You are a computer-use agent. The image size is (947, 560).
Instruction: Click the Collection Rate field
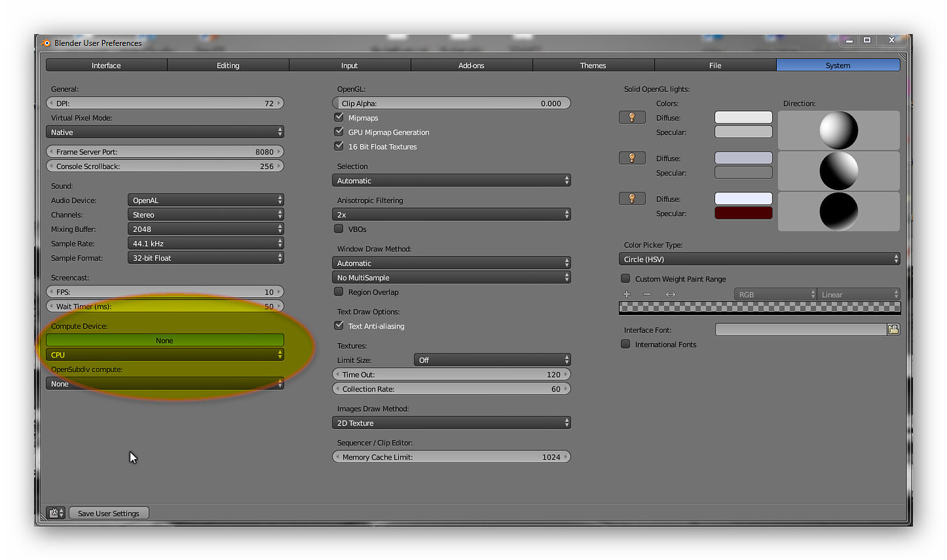coord(452,388)
